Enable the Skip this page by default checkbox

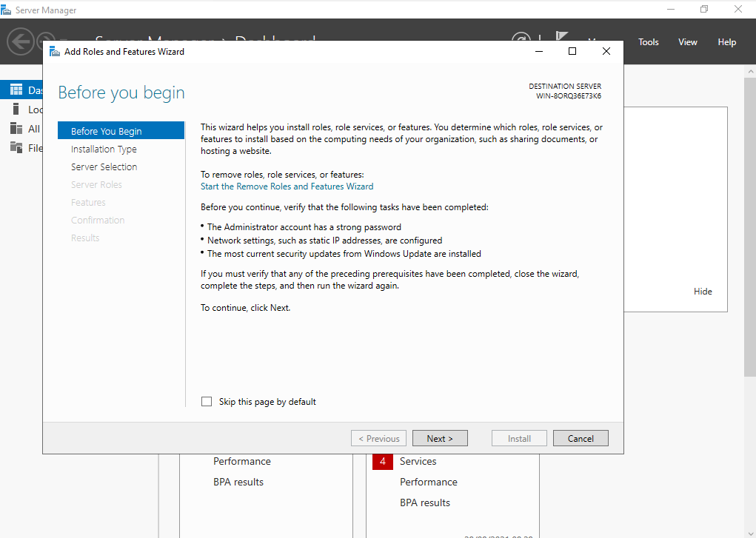(207, 402)
